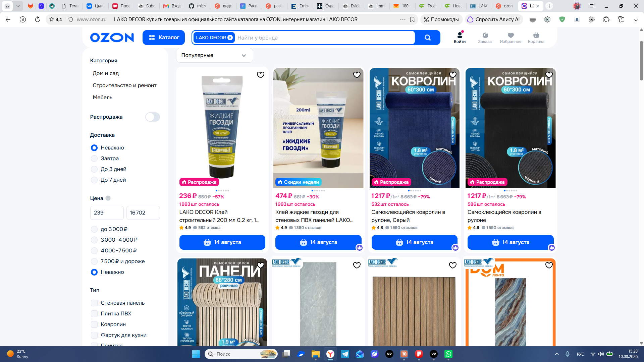
Task: Click the Промокоды button
Action: pos(441,19)
